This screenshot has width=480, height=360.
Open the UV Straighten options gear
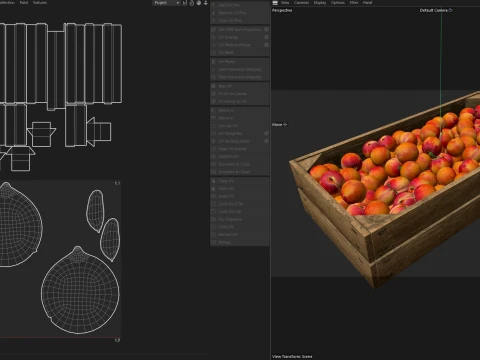266,133
